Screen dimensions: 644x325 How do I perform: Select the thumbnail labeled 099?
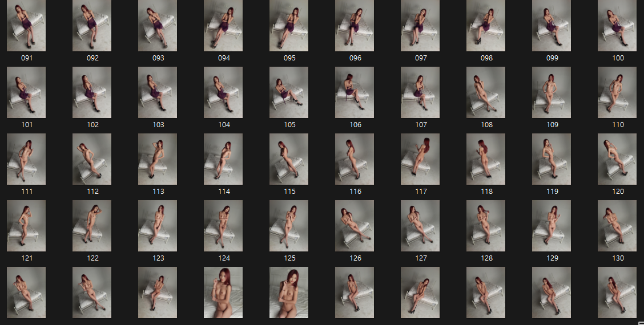pos(552,26)
